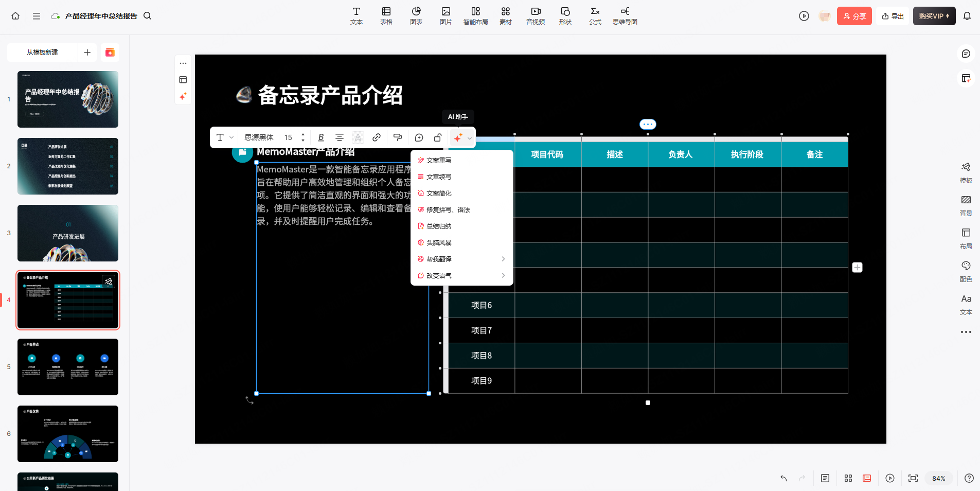Open the 配色 color scheme panel

click(x=966, y=272)
